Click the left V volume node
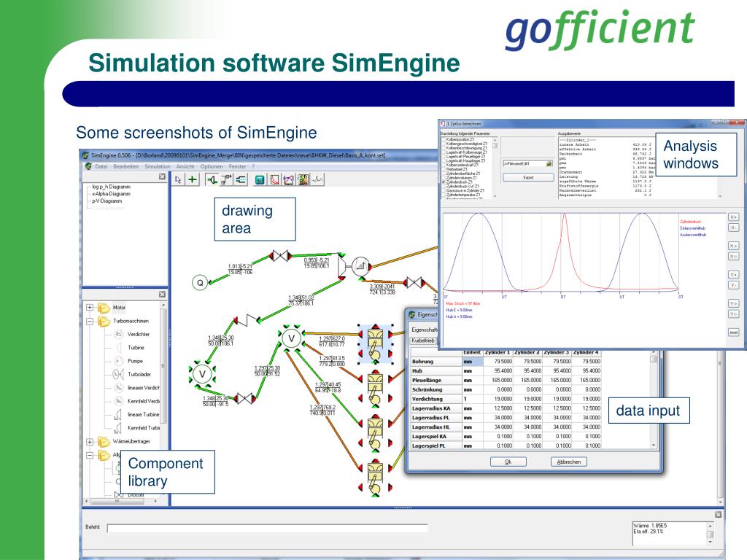 [203, 374]
